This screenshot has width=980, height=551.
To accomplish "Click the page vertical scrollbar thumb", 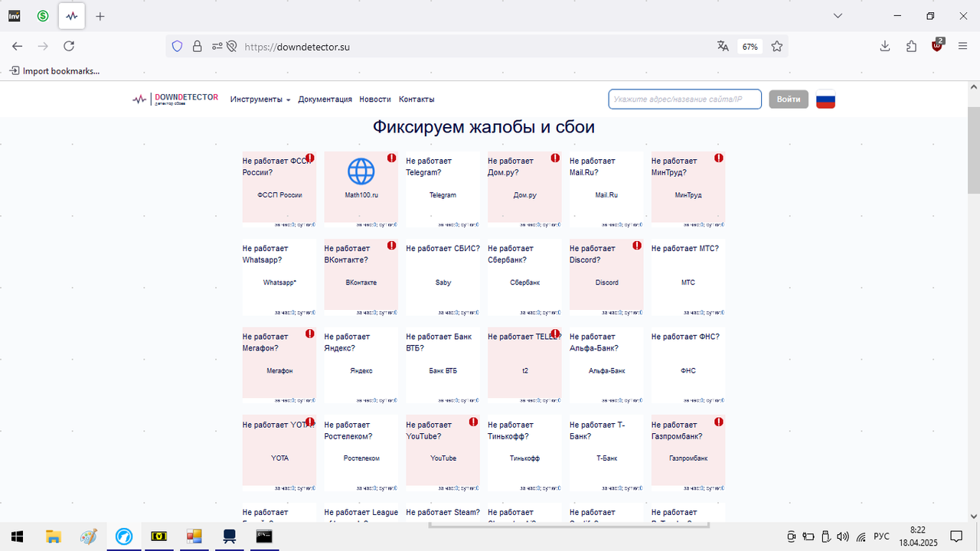I will click(x=973, y=149).
